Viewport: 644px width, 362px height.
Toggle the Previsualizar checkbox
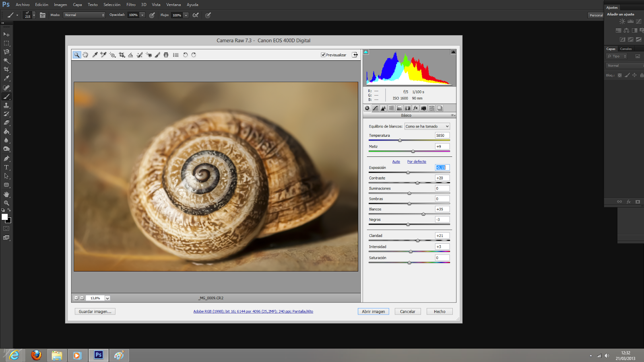point(323,55)
